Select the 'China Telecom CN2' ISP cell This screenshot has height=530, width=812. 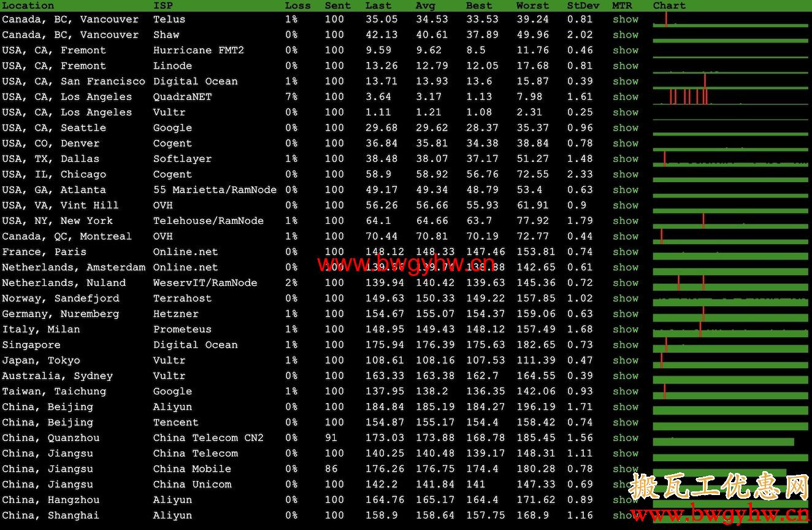pos(209,437)
